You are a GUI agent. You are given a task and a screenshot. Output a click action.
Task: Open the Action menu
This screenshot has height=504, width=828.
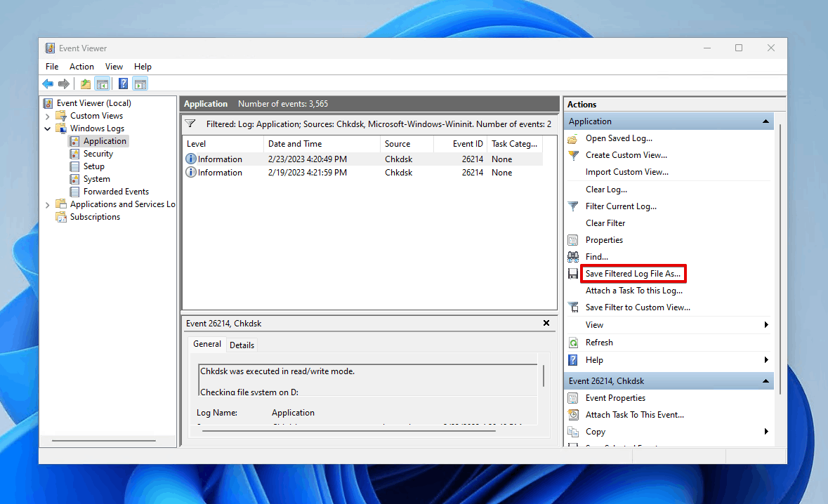pos(81,67)
